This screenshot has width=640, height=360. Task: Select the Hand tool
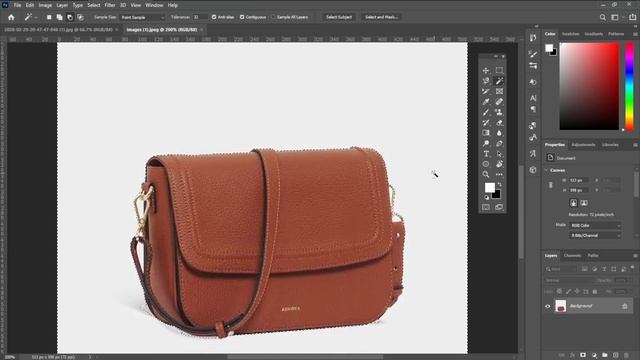[x=499, y=164]
